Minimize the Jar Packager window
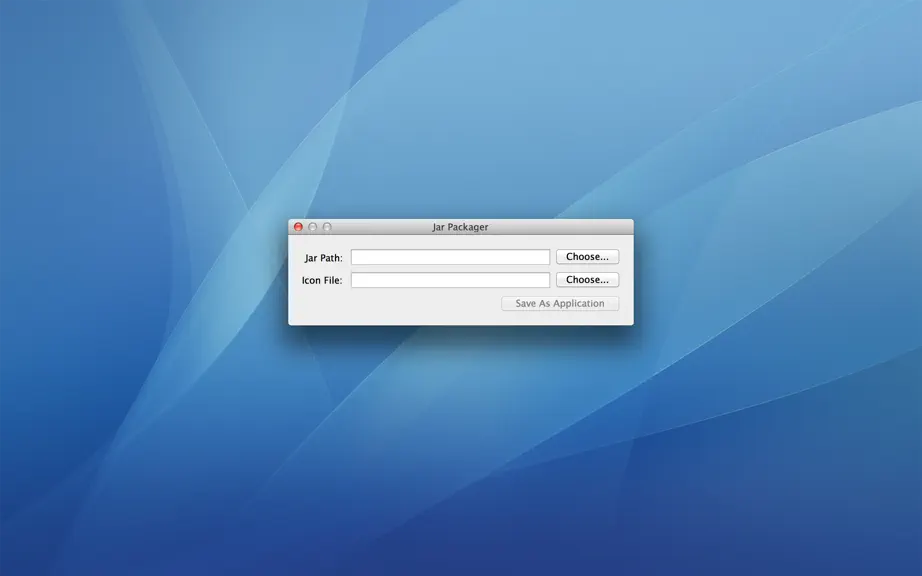This screenshot has height=576, width=922. point(313,227)
